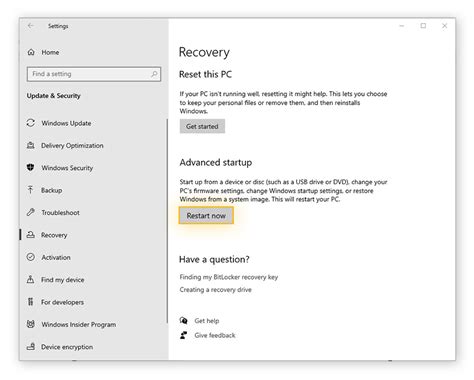Click the sidebar vertical scrollbar
This screenshot has height=380, width=474.
167,221
